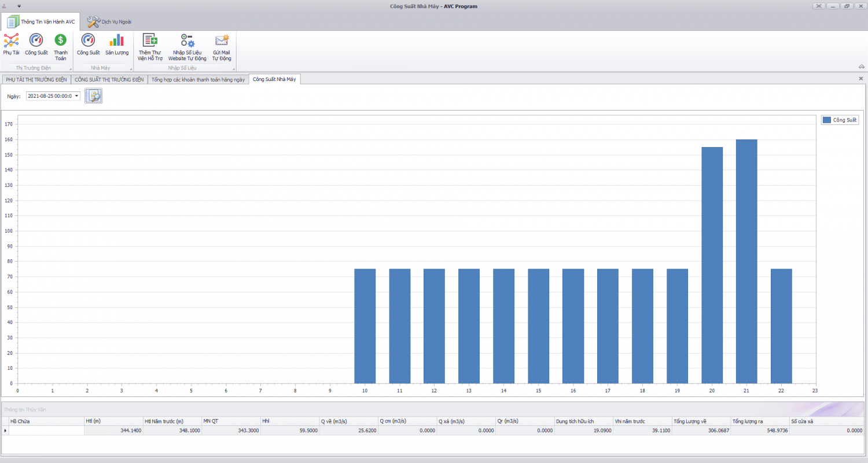Click the Dung tích hữu ích column header

tap(583, 421)
